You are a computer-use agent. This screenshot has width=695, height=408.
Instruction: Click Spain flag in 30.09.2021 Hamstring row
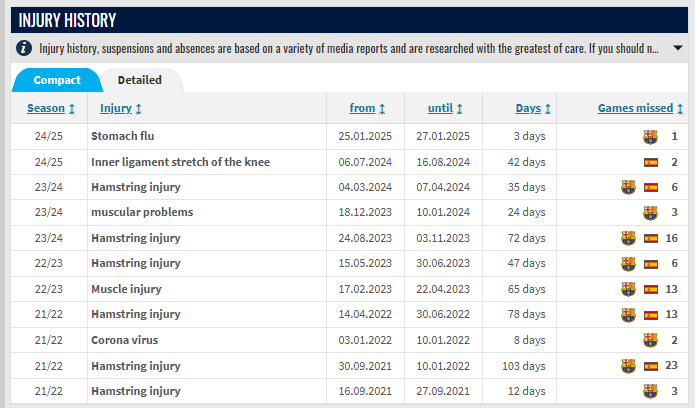(x=651, y=366)
